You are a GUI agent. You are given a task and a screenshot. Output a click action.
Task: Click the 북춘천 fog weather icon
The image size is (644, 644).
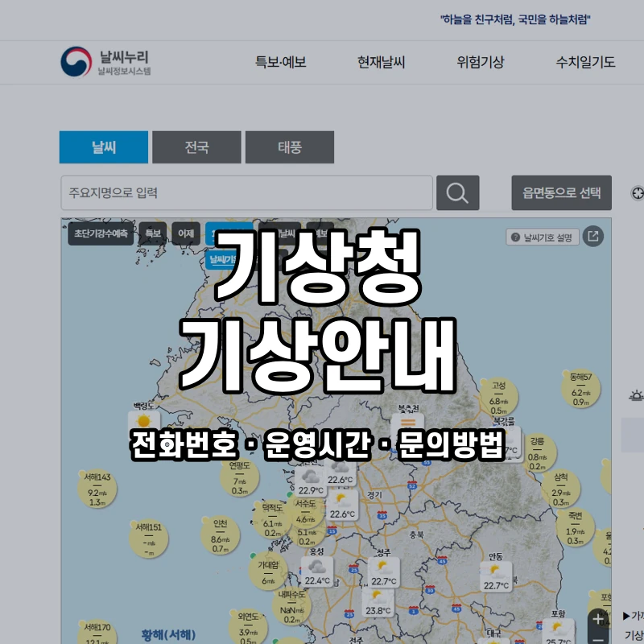[x=407, y=423]
